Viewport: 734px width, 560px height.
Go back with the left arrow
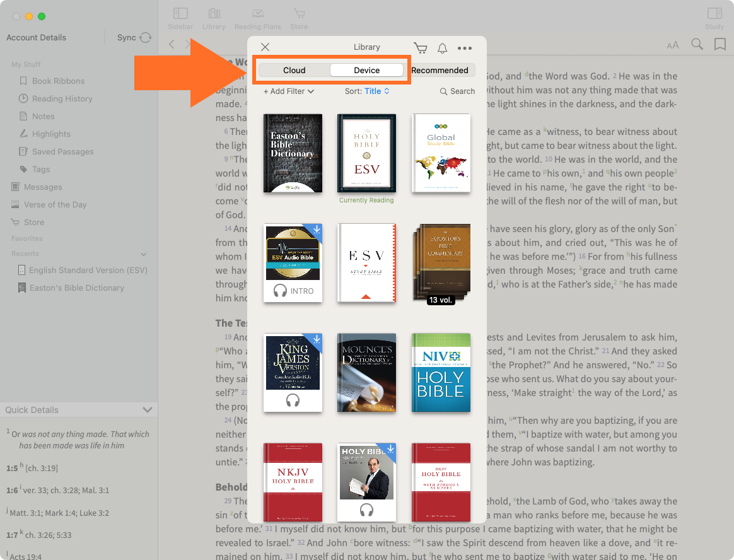(172, 45)
